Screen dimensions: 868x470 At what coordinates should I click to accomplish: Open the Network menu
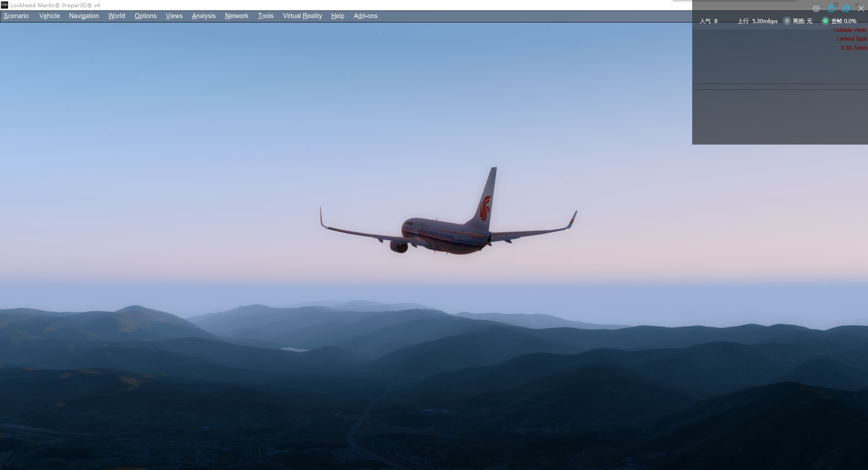point(236,16)
